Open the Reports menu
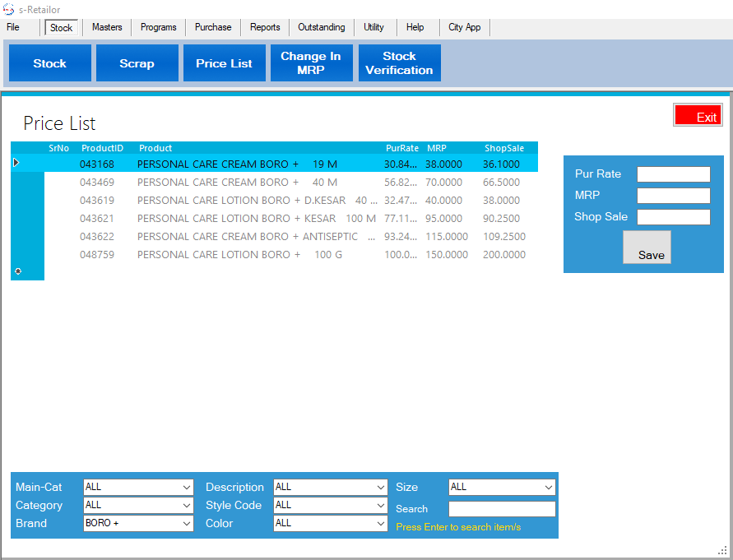The width and height of the screenshot is (733, 560). click(x=265, y=27)
